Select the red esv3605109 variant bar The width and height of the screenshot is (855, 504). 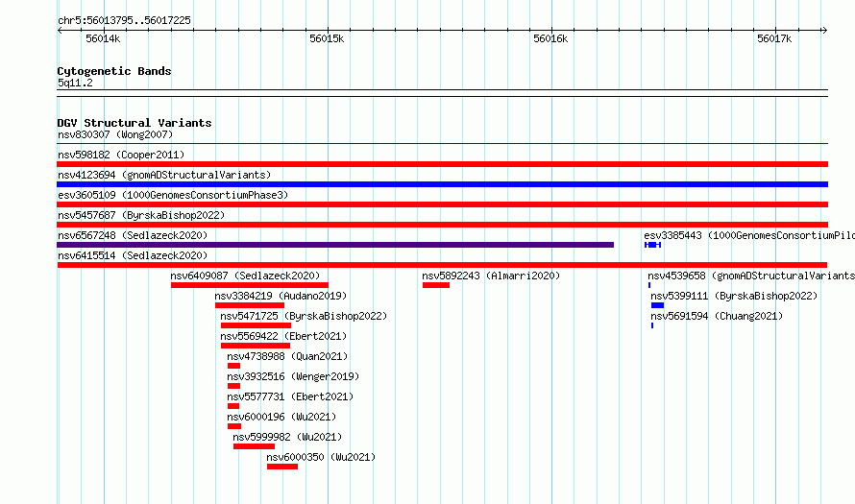(442, 204)
